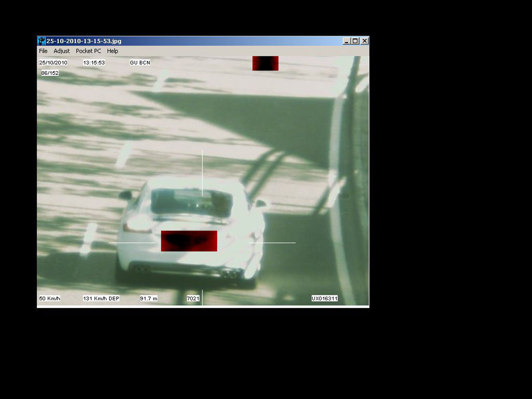Open the Adjust menu
This screenshot has width=532, height=399.
[62, 51]
